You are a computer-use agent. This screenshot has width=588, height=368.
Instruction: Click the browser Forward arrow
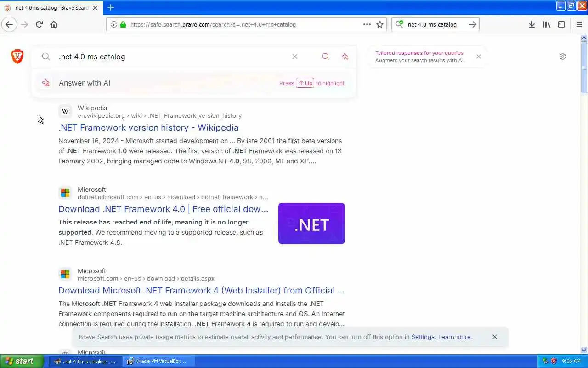(24, 24)
